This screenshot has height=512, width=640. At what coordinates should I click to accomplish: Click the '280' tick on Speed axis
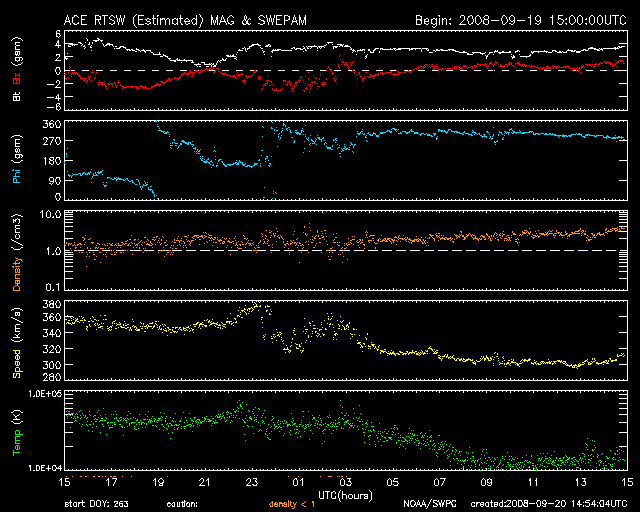(51, 376)
